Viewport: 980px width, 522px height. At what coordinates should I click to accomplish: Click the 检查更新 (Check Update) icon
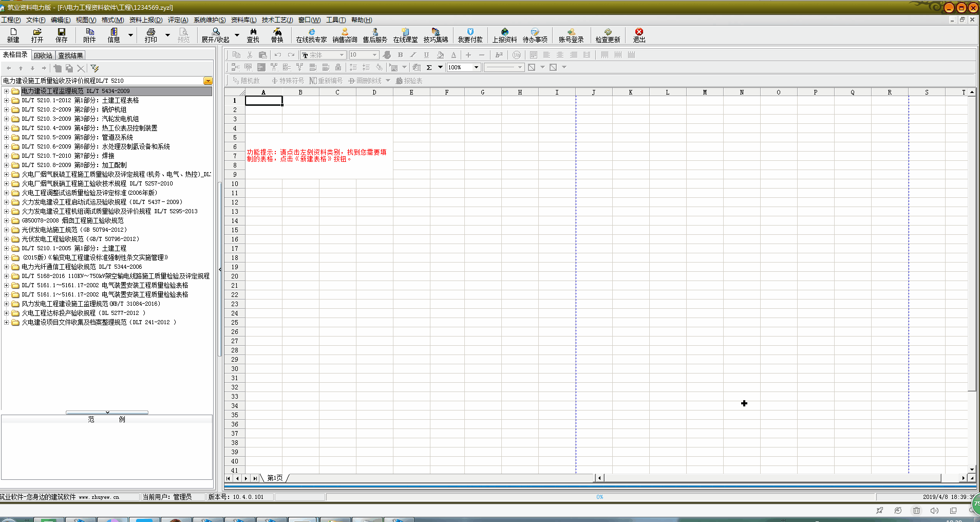coord(608,35)
